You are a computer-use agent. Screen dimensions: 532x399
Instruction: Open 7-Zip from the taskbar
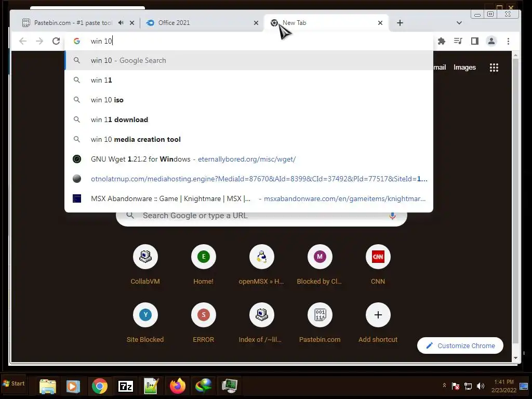pos(126,386)
